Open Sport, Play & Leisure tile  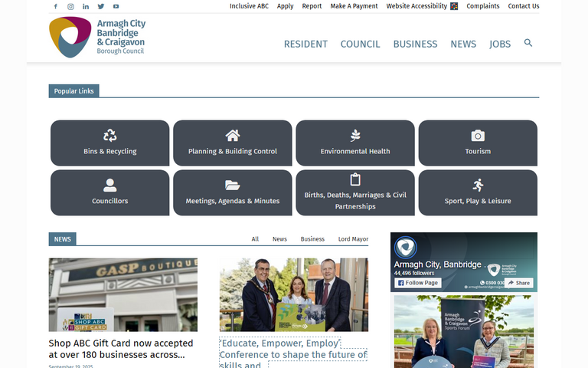[478, 192]
